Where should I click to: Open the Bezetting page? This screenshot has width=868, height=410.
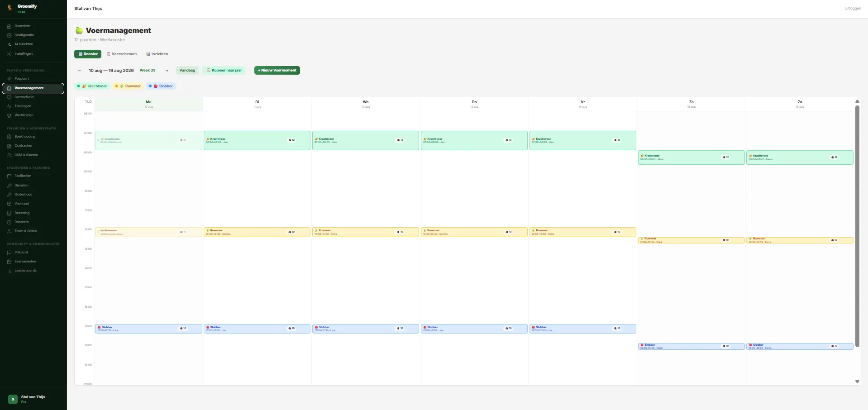pos(33,213)
